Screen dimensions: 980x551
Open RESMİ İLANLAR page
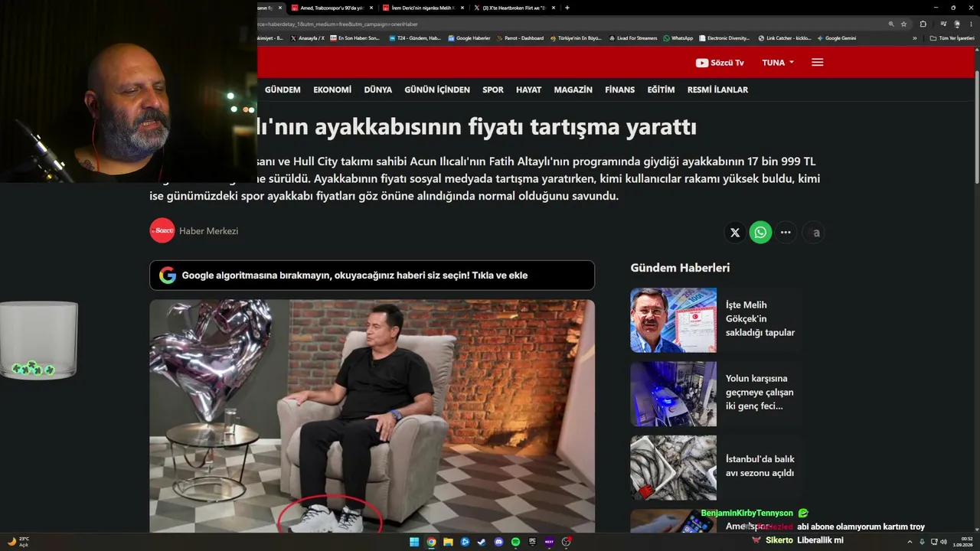pos(717,90)
